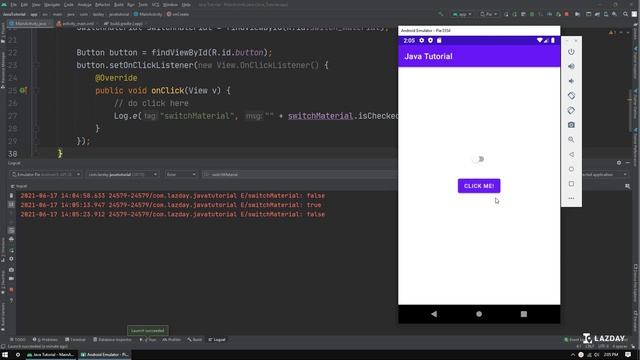This screenshot has width=640, height=360.
Task: Click Logcat search field containing switchMaterial
Action: (300, 175)
